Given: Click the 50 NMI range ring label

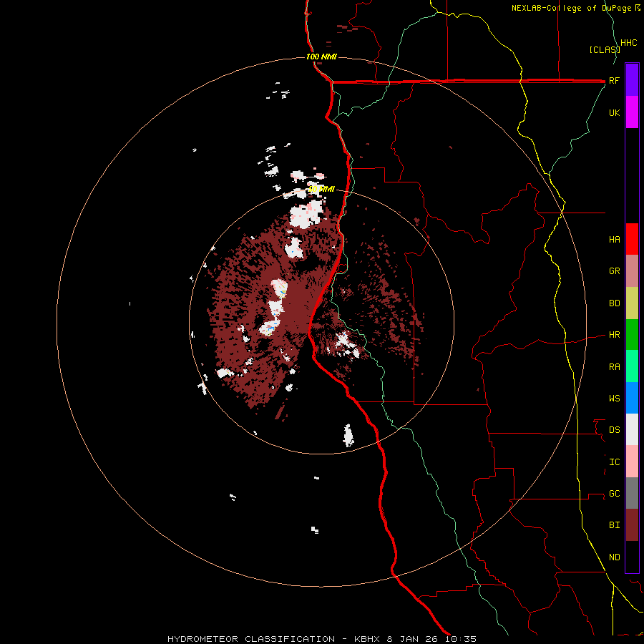Looking at the screenshot, I should tap(321, 190).
